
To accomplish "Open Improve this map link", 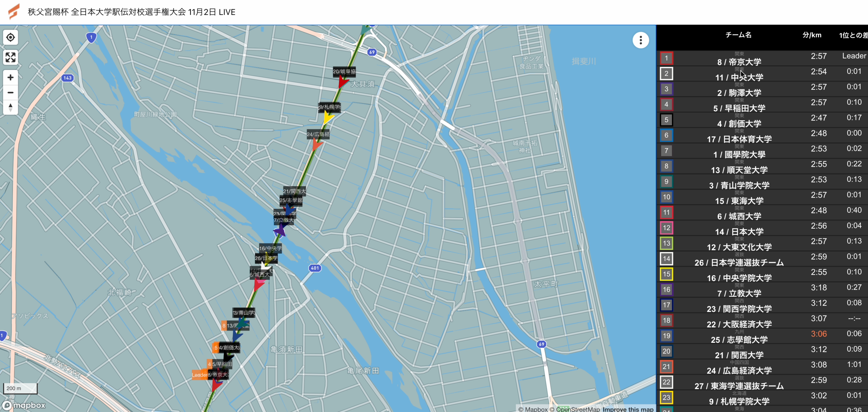I will (628, 409).
